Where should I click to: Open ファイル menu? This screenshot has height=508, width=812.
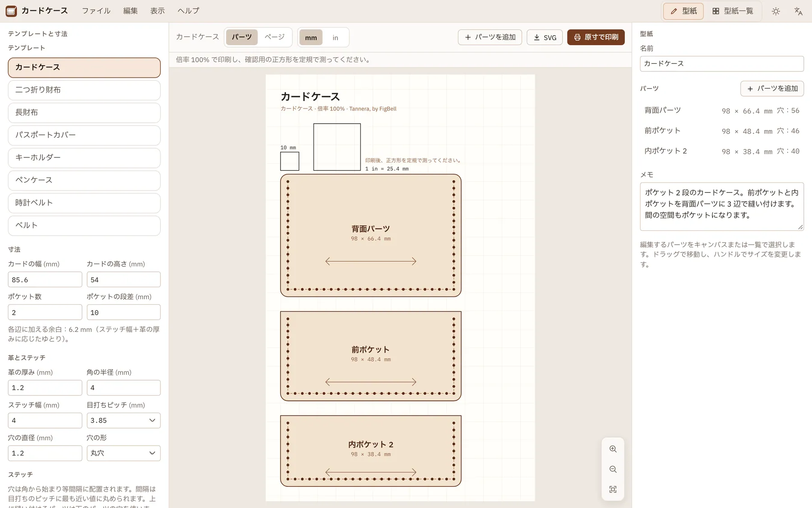(x=96, y=11)
